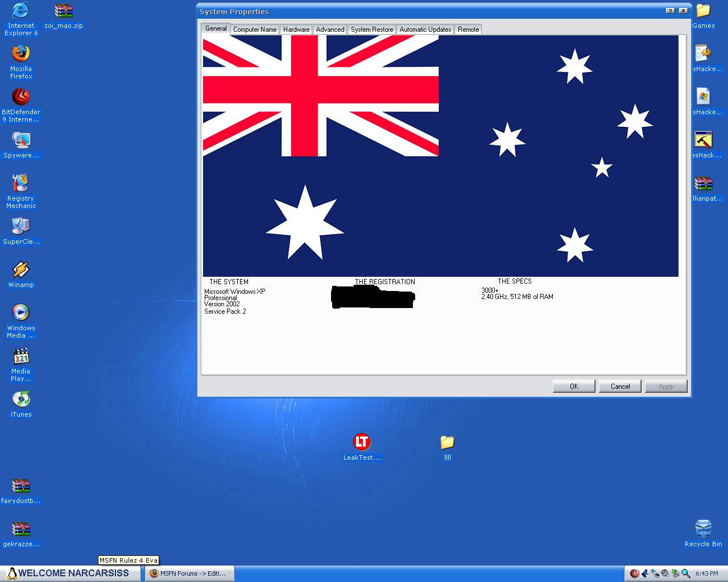This screenshot has height=582, width=728.
Task: Click the Australian flag image
Action: click(x=440, y=156)
